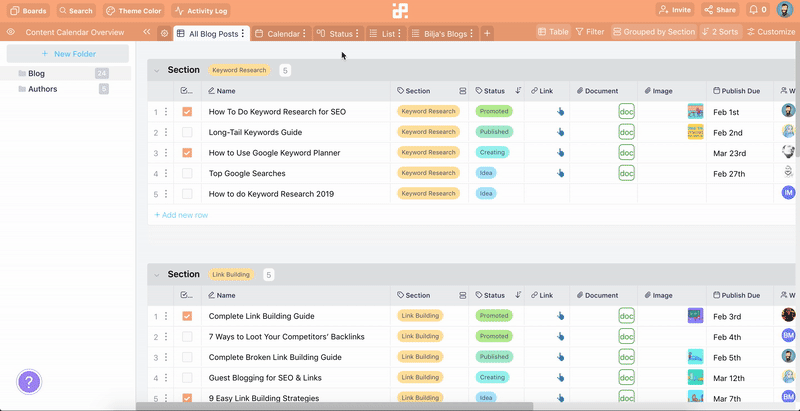Open link for Complete Broken Link Building Guide
The height and width of the screenshot is (411, 800).
click(x=560, y=357)
